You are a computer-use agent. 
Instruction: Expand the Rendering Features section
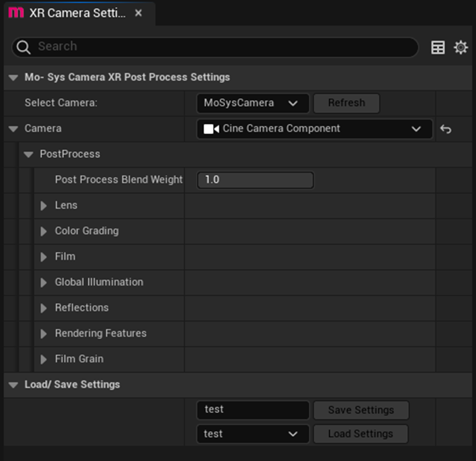click(44, 334)
